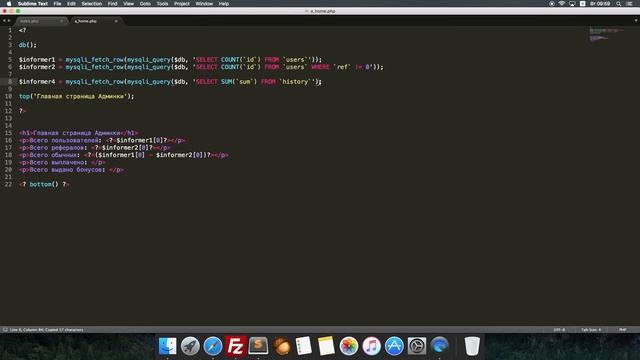The image size is (640, 360).
Task: Click 'Всего пользователей' paragraph line
Action: (102, 140)
